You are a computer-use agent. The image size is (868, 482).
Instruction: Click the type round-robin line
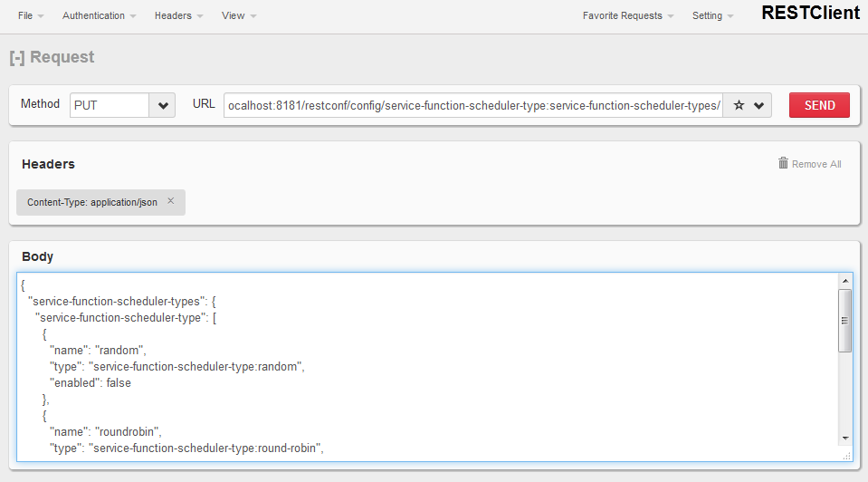(186, 448)
